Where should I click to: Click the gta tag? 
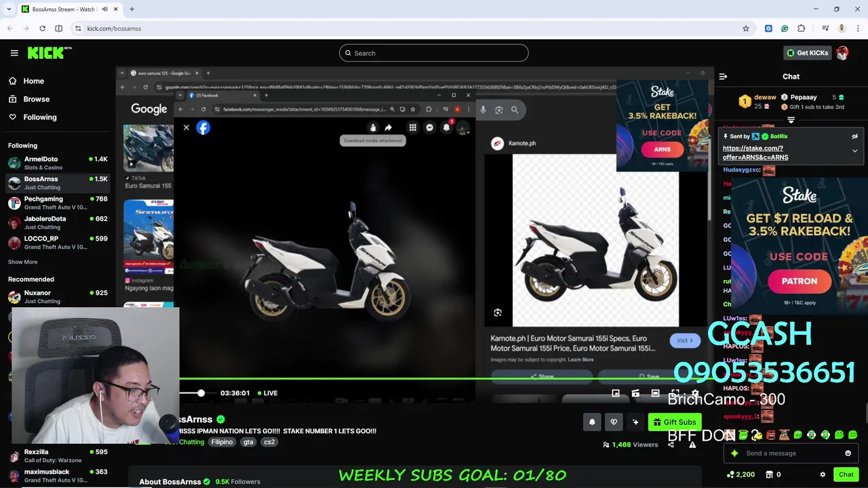point(248,442)
